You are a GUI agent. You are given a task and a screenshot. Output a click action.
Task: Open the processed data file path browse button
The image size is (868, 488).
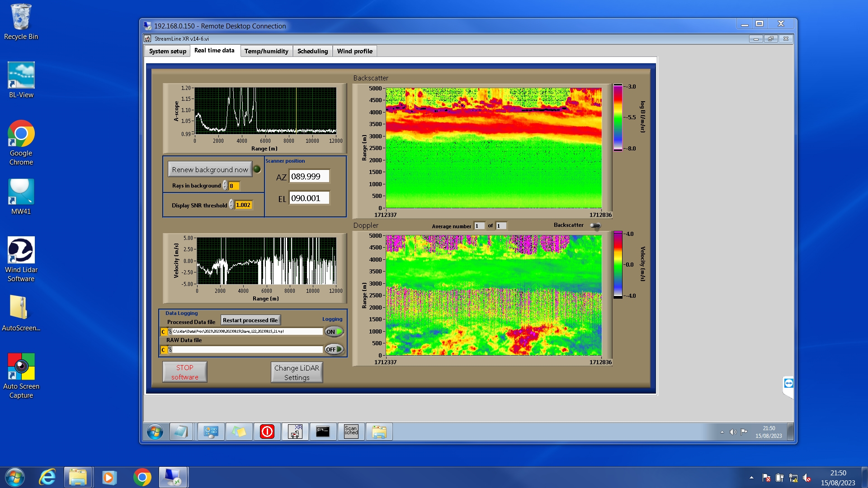pos(170,332)
